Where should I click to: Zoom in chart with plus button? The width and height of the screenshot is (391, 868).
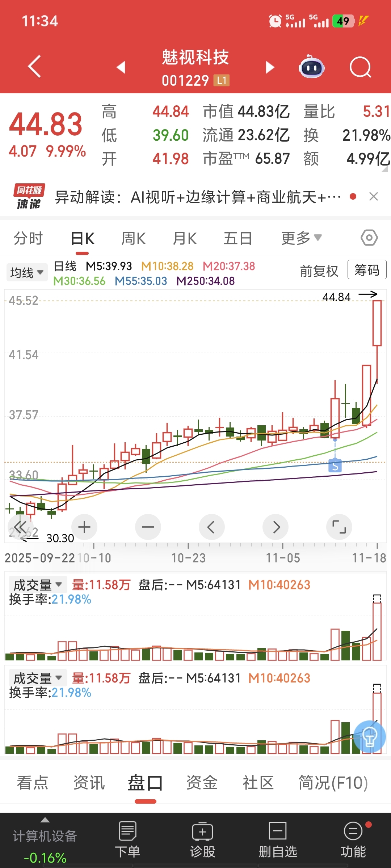point(84,527)
